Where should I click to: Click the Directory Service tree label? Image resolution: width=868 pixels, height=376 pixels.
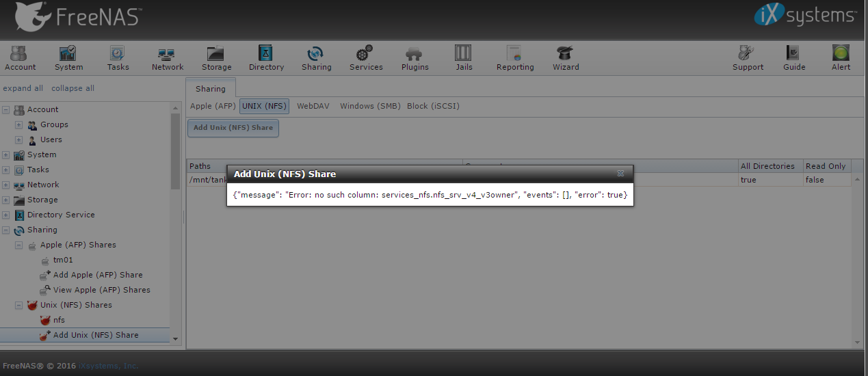[x=61, y=215]
